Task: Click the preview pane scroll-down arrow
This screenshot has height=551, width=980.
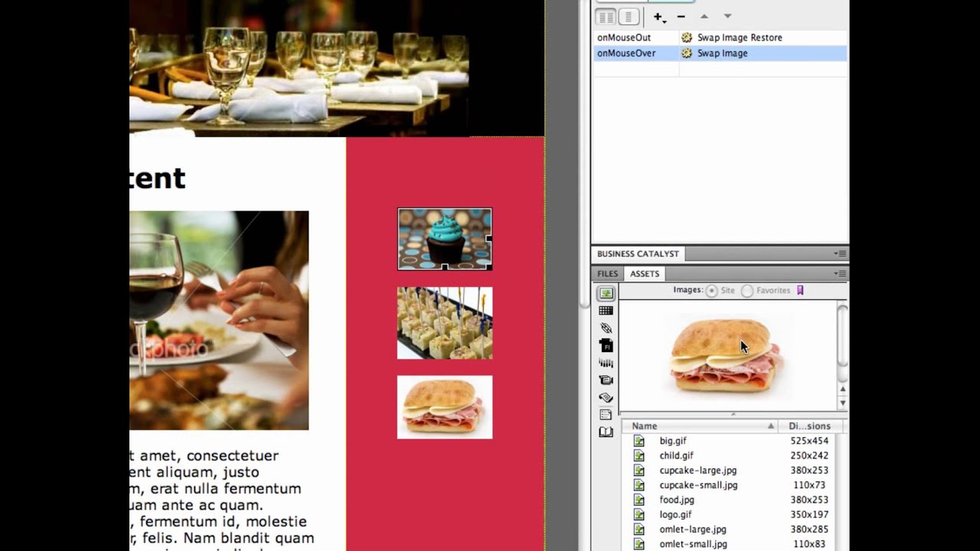Action: [842, 403]
